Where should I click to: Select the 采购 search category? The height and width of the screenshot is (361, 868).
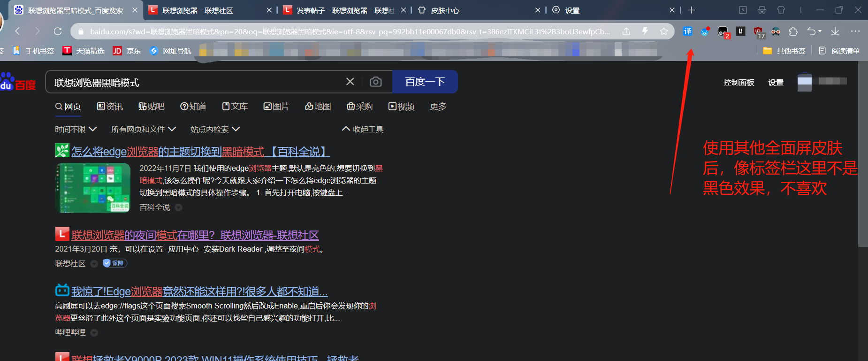click(x=360, y=107)
